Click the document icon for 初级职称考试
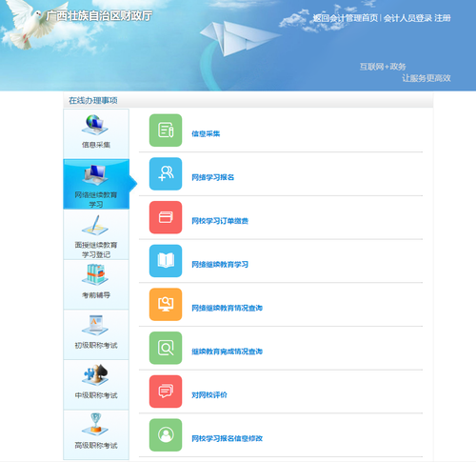Viewport: 476px width, 462px height. click(95, 325)
